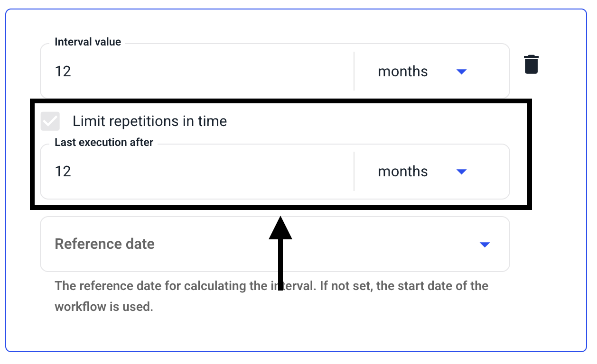Expand the Reference date blue arrow

pyautogui.click(x=484, y=245)
